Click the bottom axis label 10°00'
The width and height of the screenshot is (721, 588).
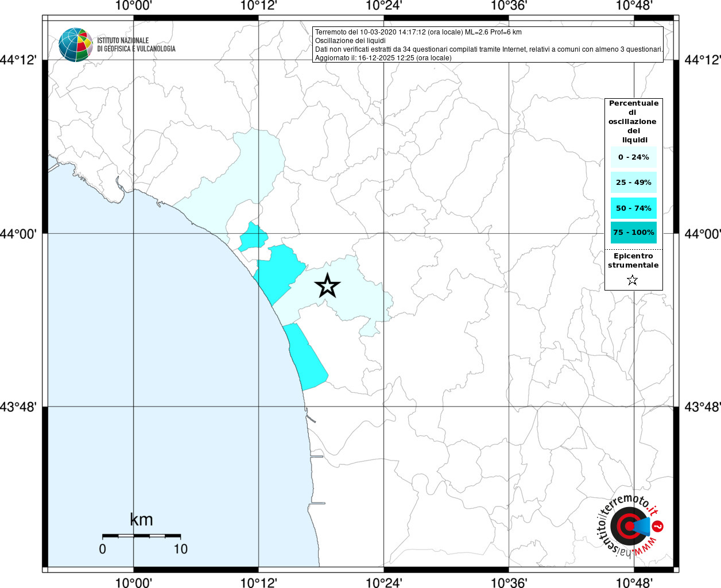(x=133, y=583)
